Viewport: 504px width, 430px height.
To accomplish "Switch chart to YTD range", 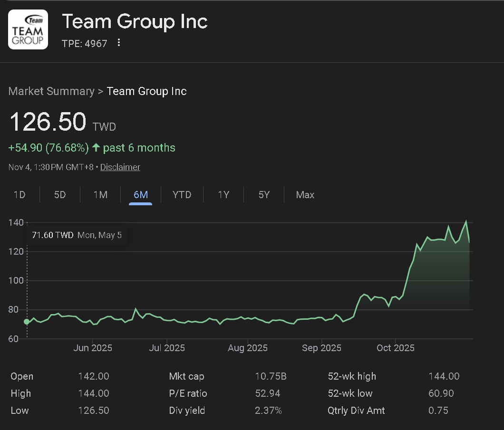I will tap(182, 195).
